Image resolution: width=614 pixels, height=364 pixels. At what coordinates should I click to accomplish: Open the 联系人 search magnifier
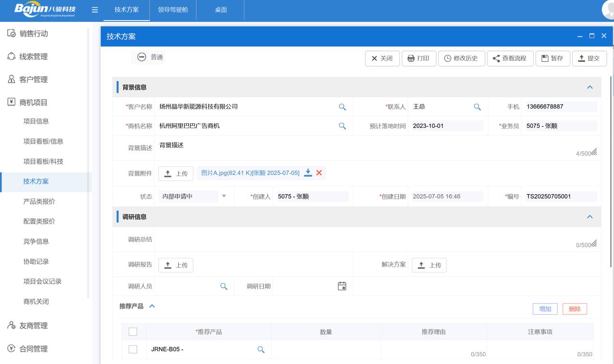tap(477, 106)
